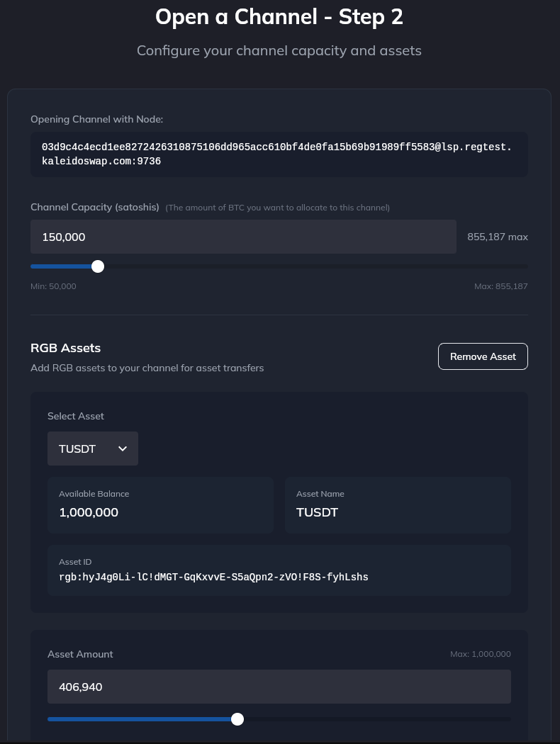This screenshot has width=560, height=744.
Task: Click the Asset Name field showing TUSDT
Action: click(398, 505)
